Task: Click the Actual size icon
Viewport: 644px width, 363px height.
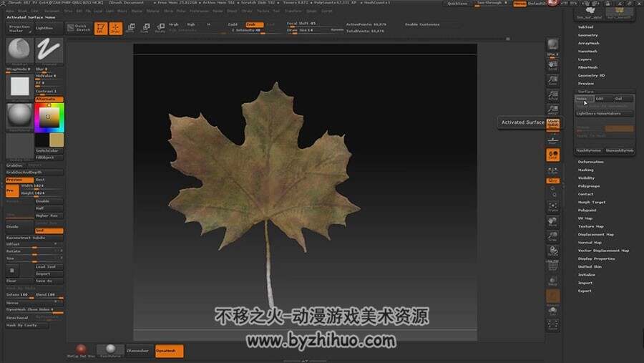Action: click(x=553, y=95)
